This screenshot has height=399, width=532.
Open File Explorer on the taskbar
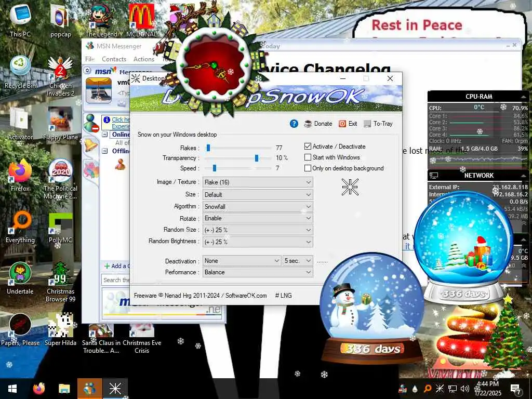click(x=64, y=389)
